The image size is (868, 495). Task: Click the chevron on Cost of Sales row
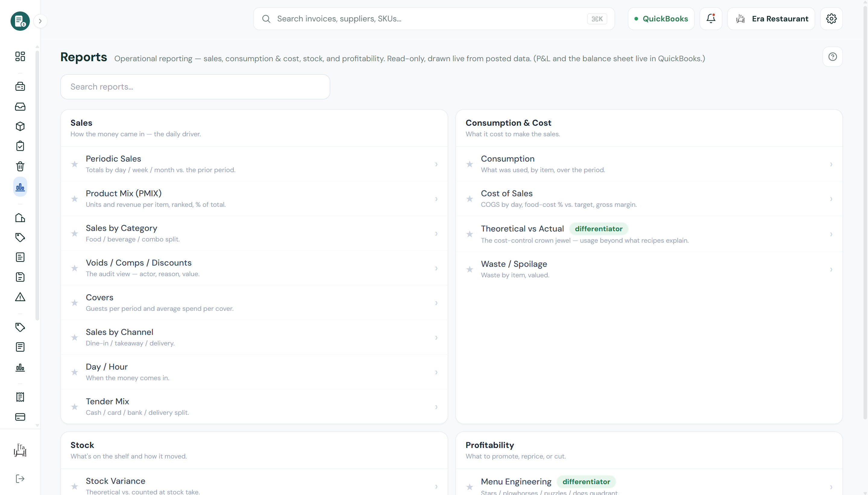click(831, 199)
